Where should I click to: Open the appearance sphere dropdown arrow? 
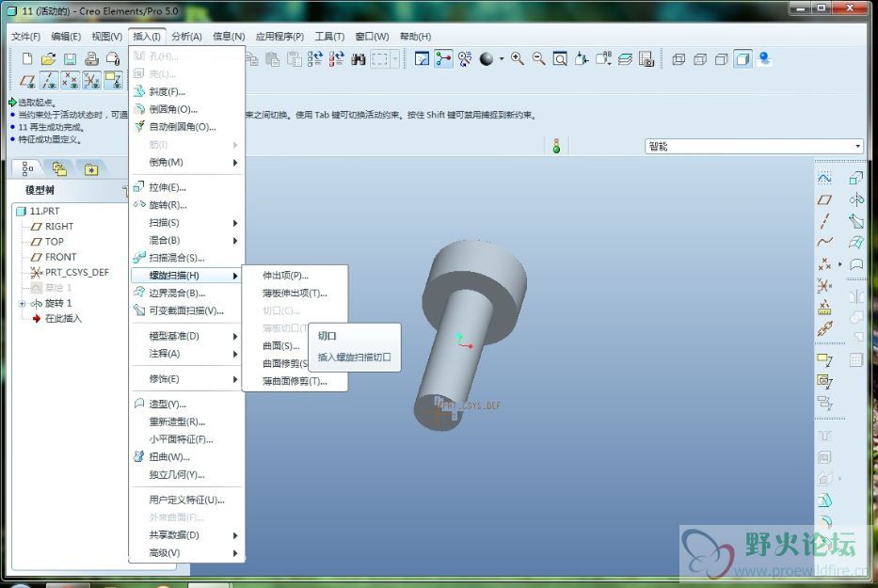(502, 58)
